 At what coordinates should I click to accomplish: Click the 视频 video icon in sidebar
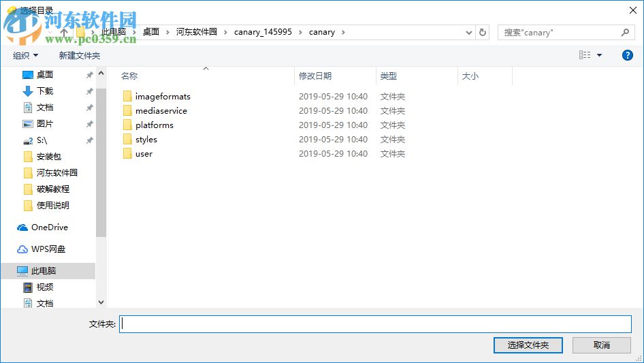point(27,287)
